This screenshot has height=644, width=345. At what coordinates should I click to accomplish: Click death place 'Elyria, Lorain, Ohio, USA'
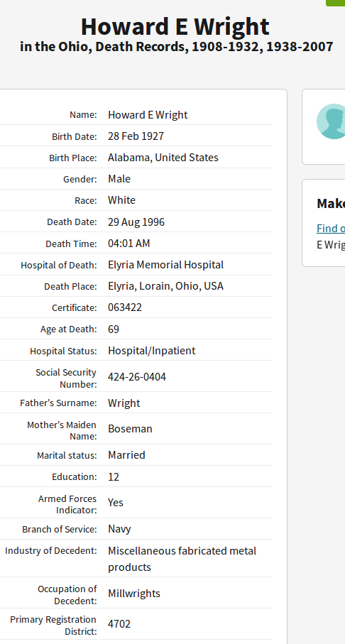pyautogui.click(x=166, y=286)
